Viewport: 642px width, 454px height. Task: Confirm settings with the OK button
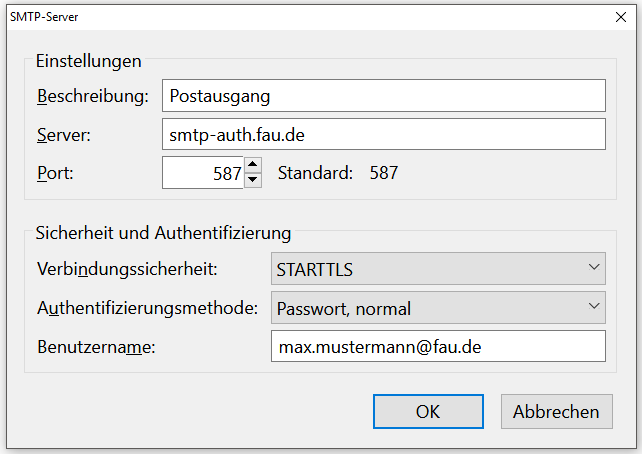point(428,411)
